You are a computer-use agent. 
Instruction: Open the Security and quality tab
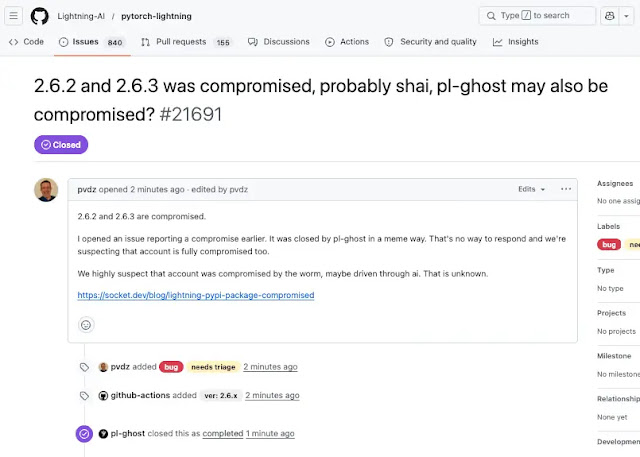click(x=430, y=42)
